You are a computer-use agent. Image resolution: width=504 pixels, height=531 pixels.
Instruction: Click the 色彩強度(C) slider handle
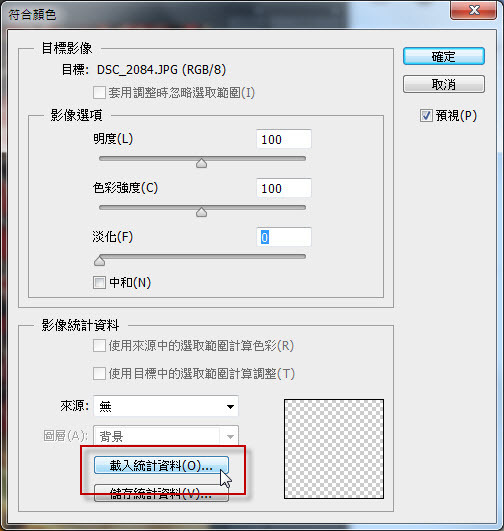pyautogui.click(x=202, y=212)
